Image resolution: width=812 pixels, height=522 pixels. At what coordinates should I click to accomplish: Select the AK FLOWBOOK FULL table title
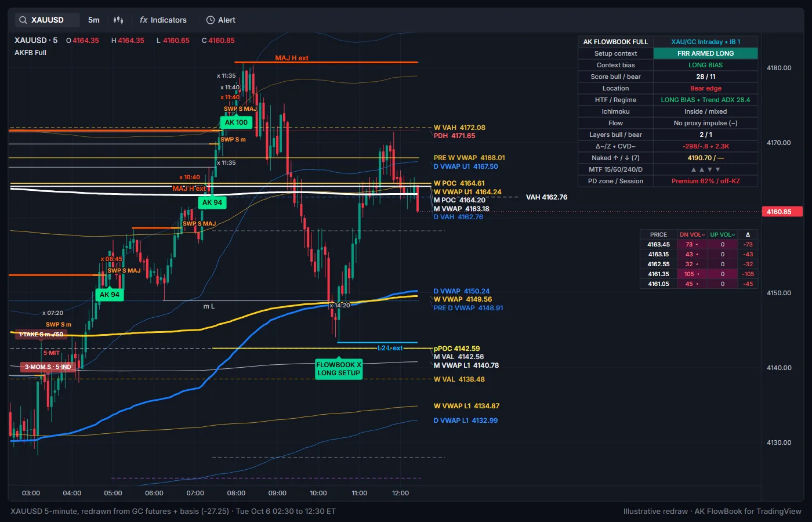[615, 42]
